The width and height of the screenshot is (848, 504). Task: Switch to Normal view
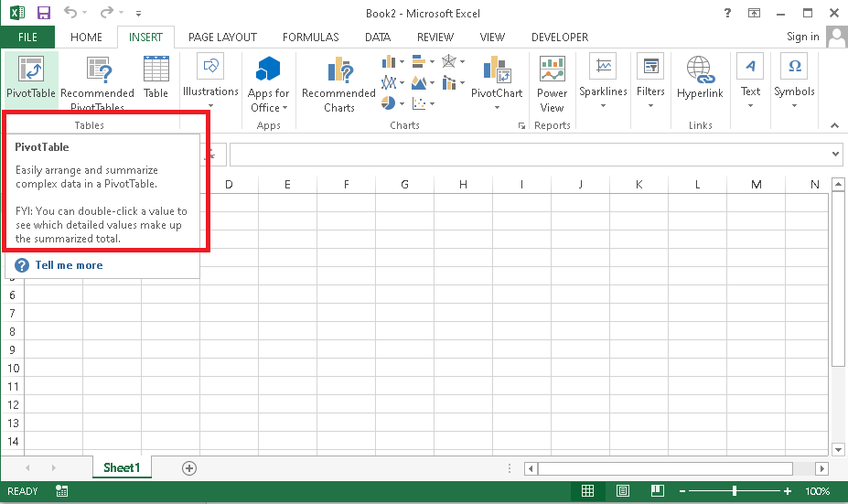coord(587,491)
